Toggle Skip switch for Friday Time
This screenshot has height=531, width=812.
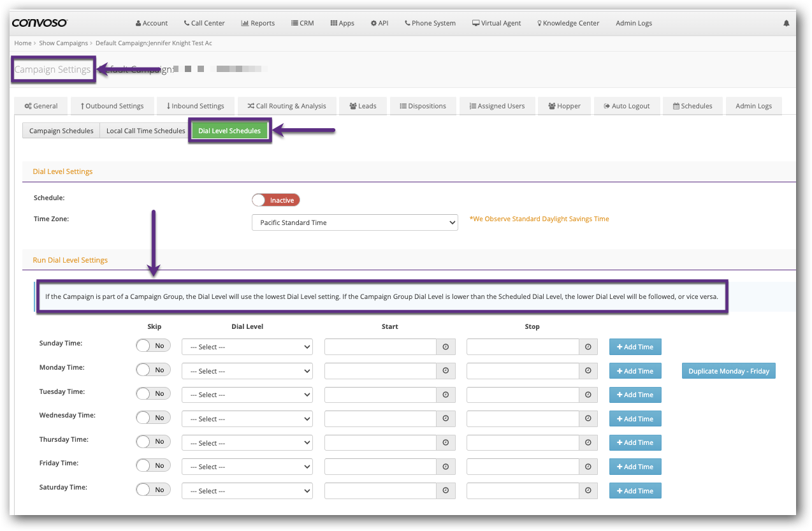coord(153,465)
